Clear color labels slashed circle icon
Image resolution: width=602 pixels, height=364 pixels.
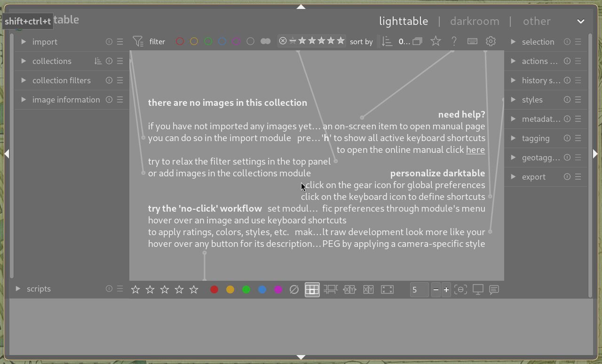pyautogui.click(x=294, y=290)
